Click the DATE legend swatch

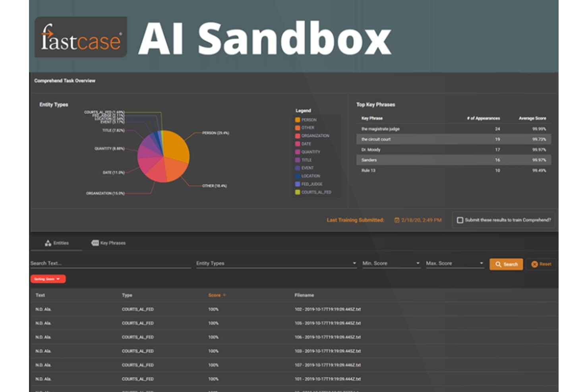(x=298, y=144)
